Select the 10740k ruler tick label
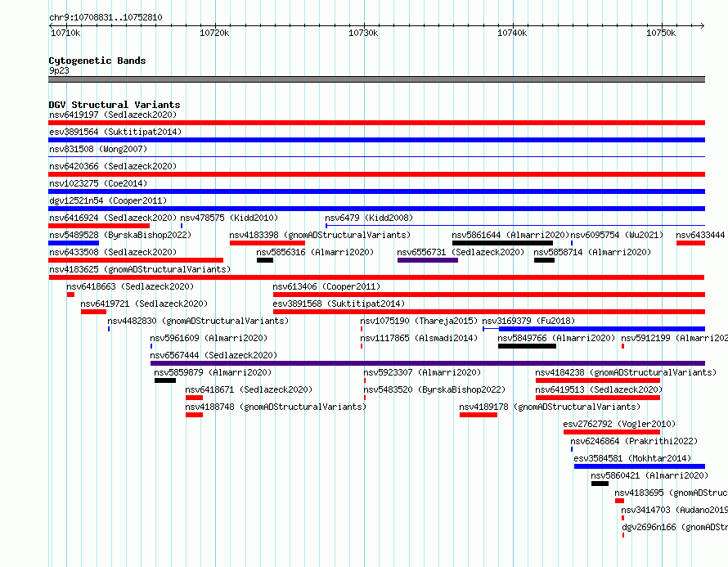Screen dimensions: 728x567 click(512, 33)
